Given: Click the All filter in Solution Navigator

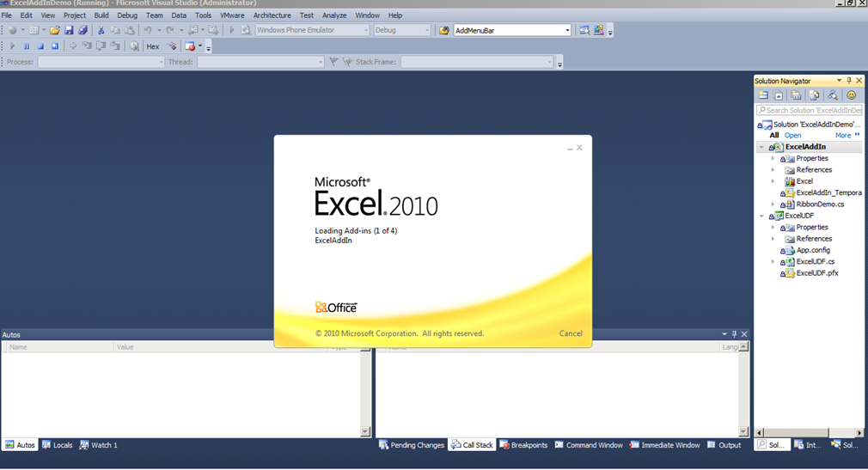Looking at the screenshot, I should click(x=773, y=135).
